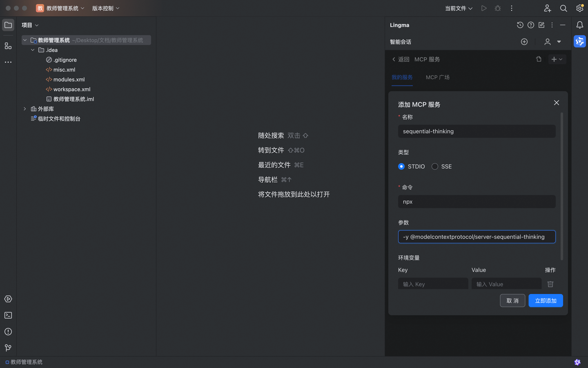Select 临时文件和控制台 tree item
Image resolution: width=588 pixels, height=368 pixels.
(56, 119)
